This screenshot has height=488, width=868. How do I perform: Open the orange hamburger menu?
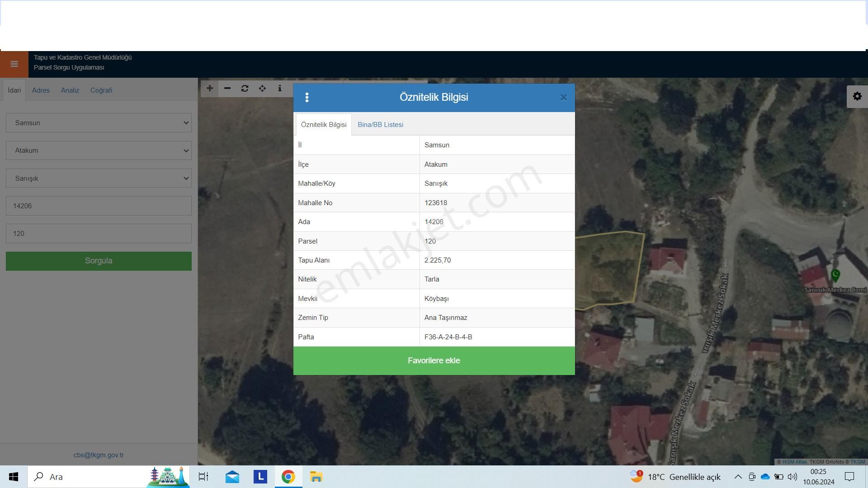14,64
